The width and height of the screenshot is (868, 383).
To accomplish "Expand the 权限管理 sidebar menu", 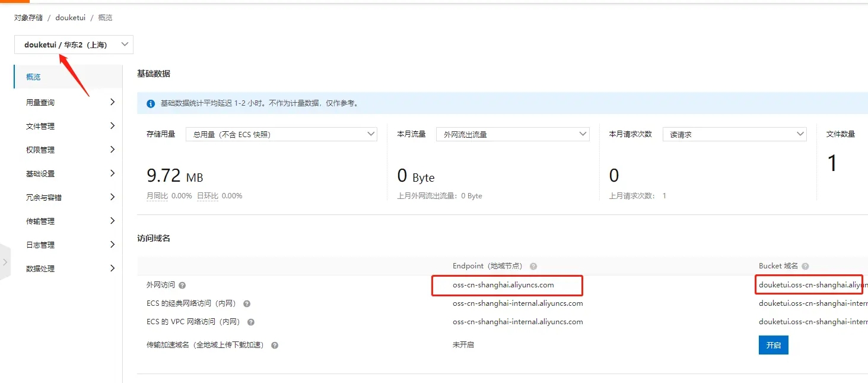I will (69, 150).
